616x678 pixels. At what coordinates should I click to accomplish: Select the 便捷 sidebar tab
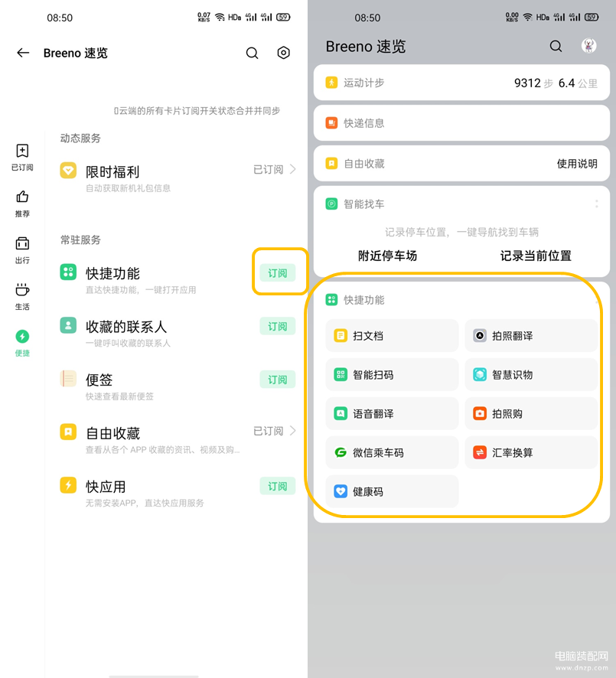tap(22, 344)
